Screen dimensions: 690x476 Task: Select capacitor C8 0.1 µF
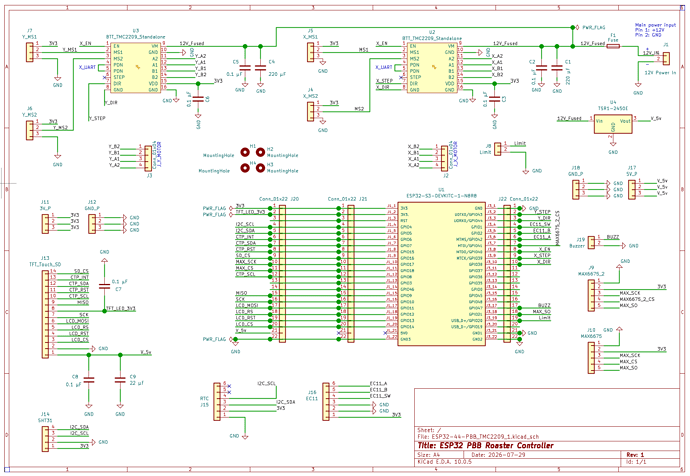click(89, 380)
